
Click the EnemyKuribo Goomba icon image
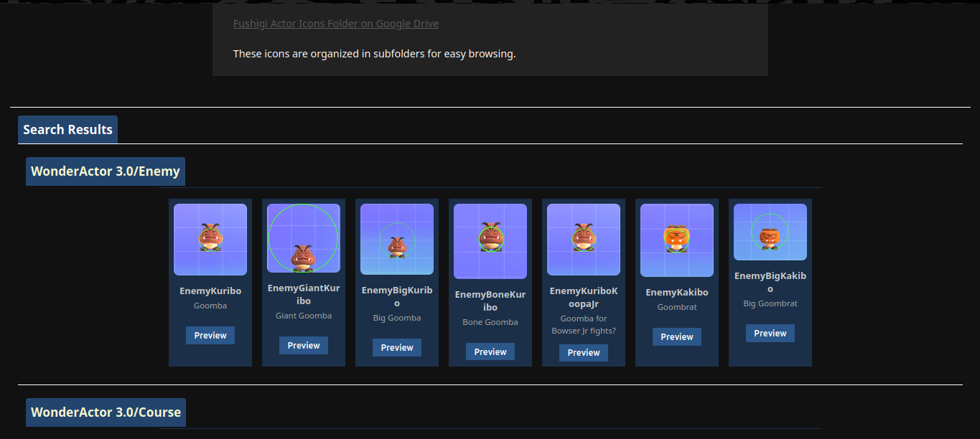coord(210,240)
